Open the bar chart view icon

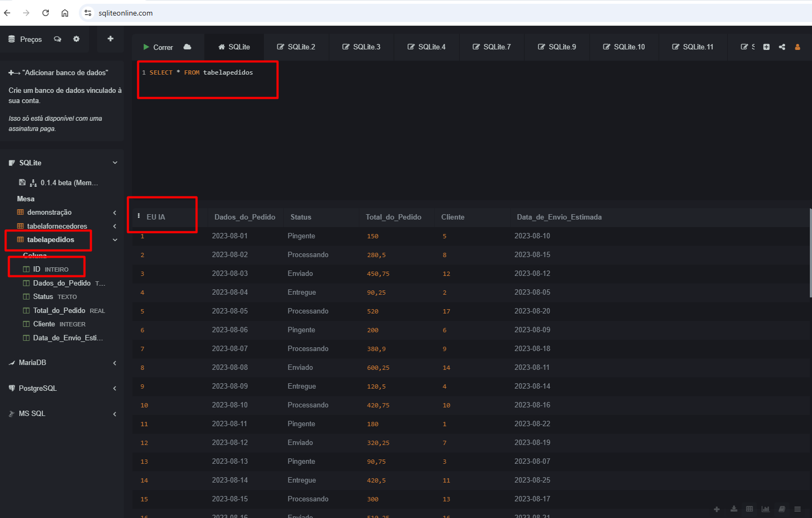tap(765, 509)
